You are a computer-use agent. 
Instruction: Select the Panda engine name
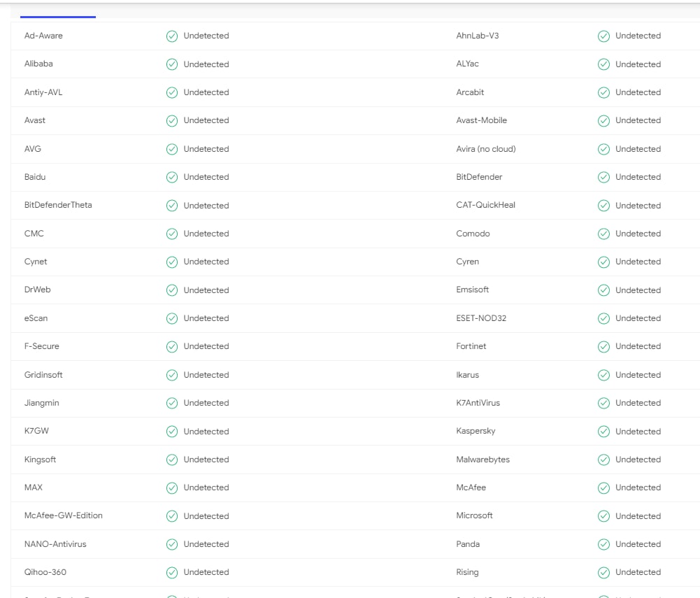click(468, 544)
